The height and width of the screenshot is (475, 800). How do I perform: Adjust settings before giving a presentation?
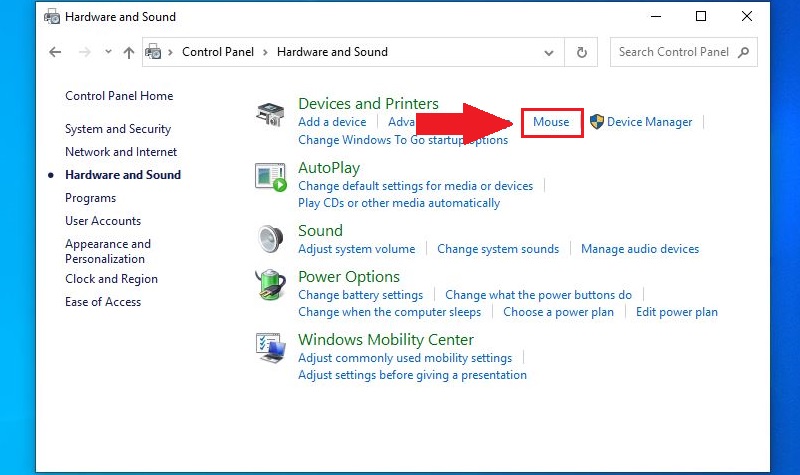[412, 375]
